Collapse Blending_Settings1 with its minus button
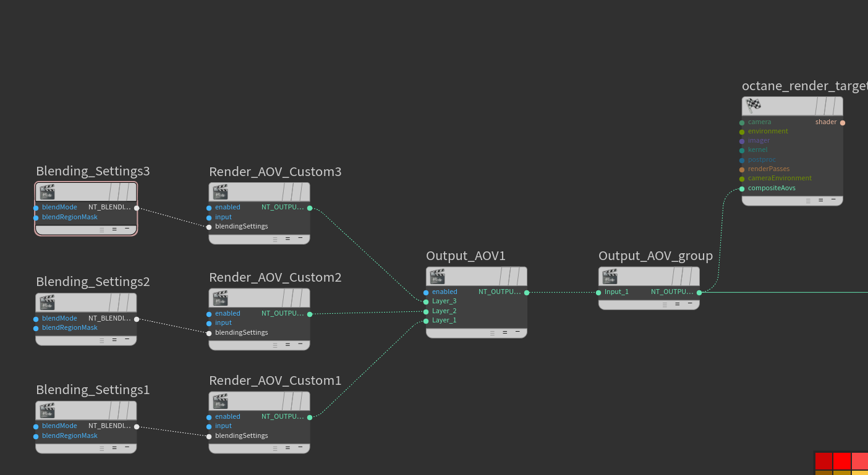 coord(127,447)
